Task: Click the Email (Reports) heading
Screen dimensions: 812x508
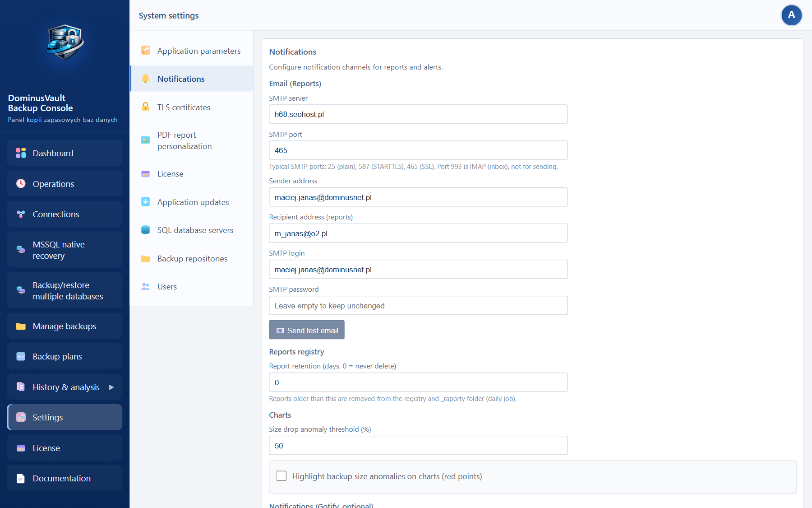Action: (295, 84)
